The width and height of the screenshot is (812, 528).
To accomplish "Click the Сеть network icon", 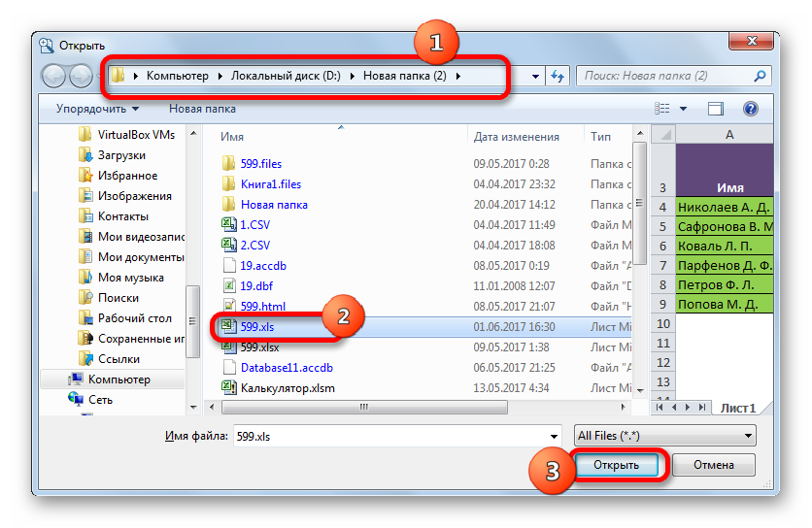I will 75,399.
